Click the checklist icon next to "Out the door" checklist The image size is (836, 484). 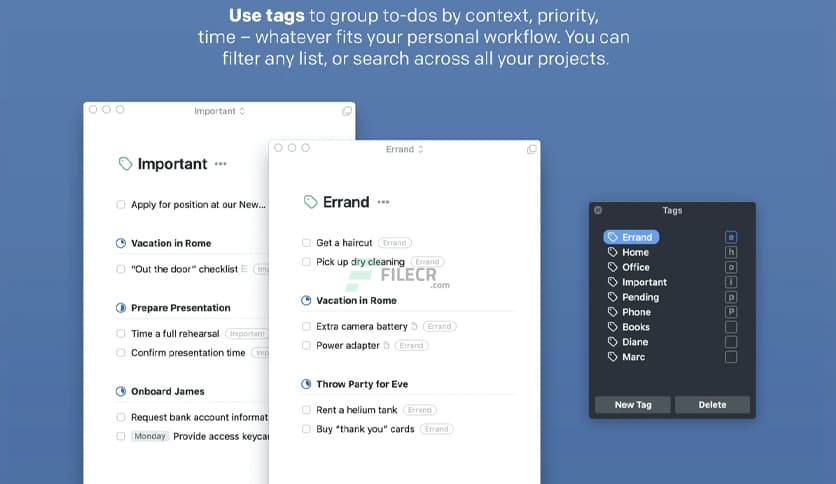pos(244,269)
